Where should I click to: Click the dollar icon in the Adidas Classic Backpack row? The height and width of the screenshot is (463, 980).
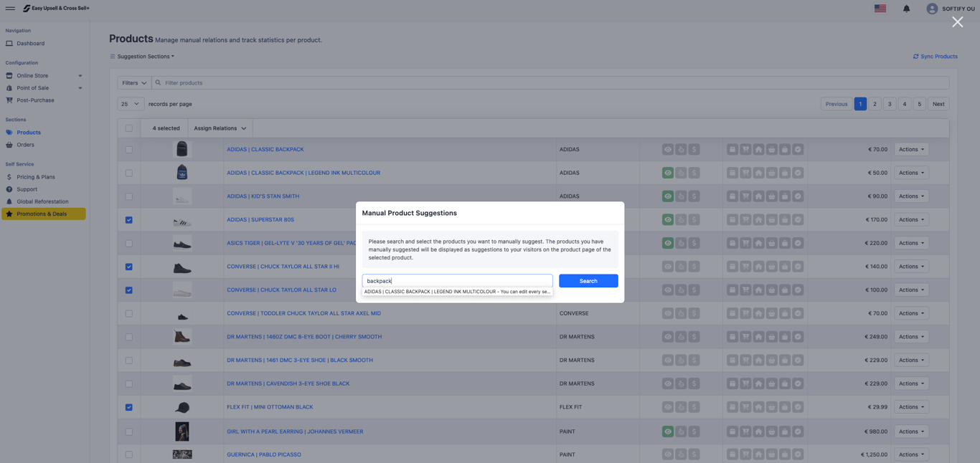(x=694, y=150)
